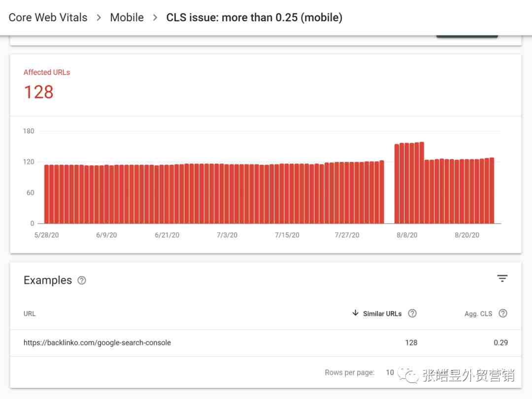This screenshot has height=399, width=532.
Task: Click the chevron after Mobile breadcrumb
Action: coord(155,17)
